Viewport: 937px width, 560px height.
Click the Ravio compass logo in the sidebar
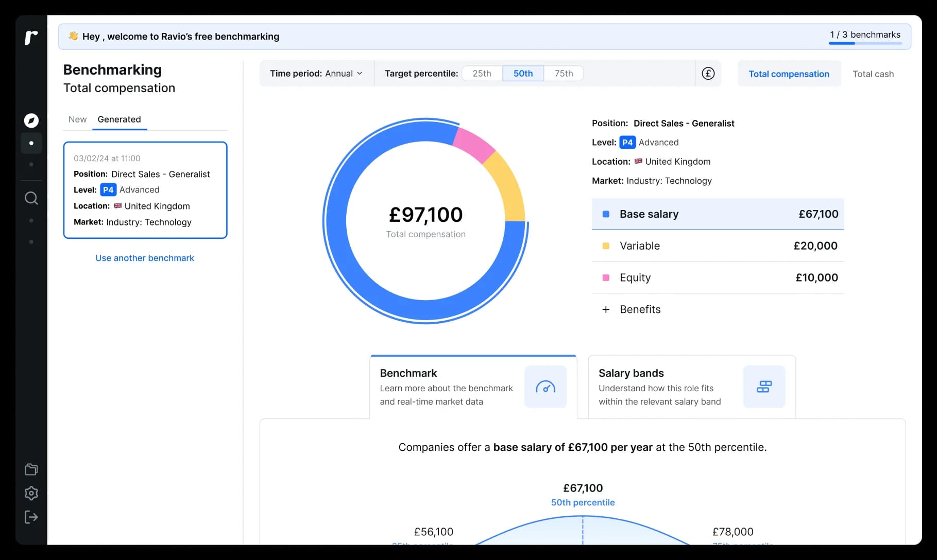point(31,120)
